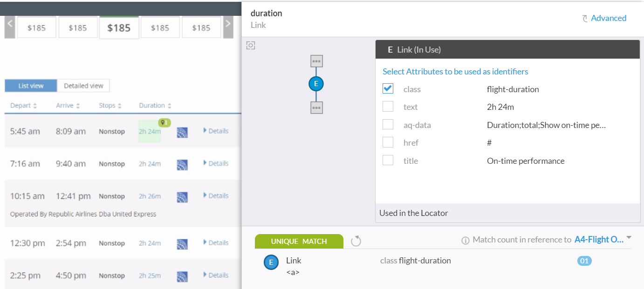Select the highlighted $185 fare box
This screenshot has height=289, width=644.
click(x=119, y=28)
